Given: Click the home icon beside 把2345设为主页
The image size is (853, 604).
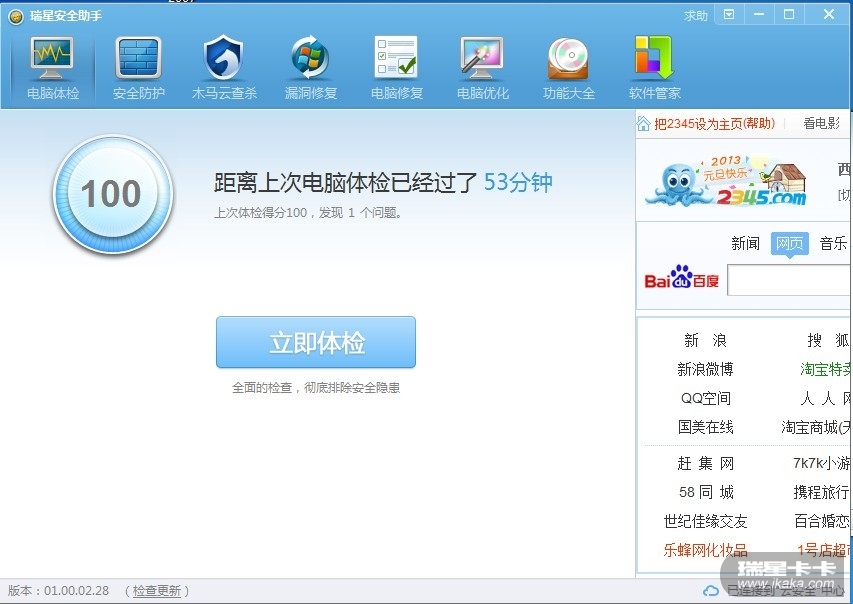Looking at the screenshot, I should tap(644, 124).
